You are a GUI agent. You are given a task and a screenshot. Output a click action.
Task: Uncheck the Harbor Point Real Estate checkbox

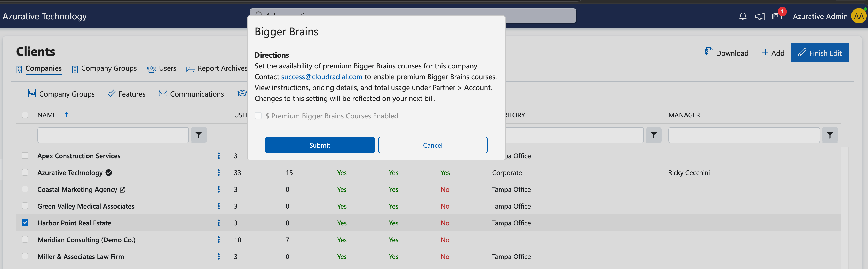click(x=25, y=223)
